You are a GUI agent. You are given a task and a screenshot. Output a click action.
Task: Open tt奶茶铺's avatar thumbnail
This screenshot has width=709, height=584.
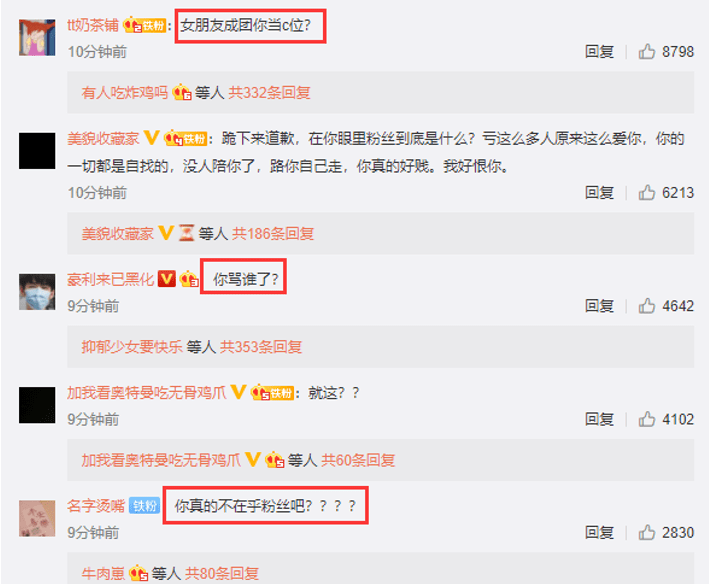[37, 38]
